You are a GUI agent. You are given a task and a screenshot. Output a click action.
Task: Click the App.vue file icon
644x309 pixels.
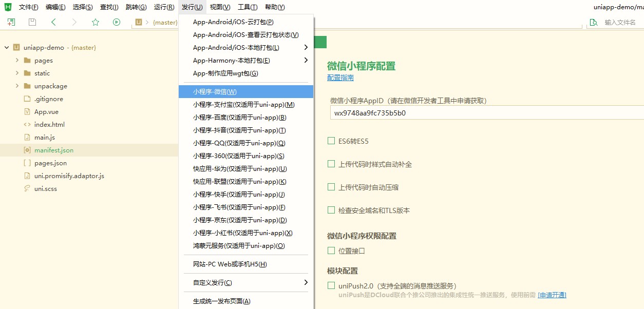pyautogui.click(x=27, y=112)
